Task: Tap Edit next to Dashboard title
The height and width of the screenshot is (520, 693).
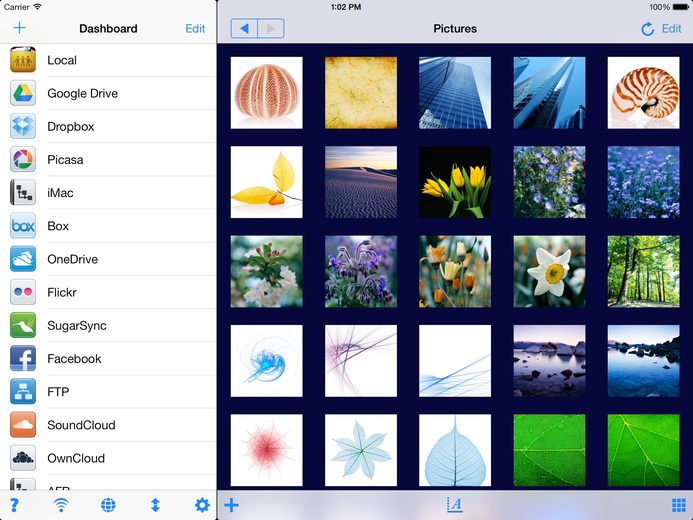Action: tap(195, 29)
